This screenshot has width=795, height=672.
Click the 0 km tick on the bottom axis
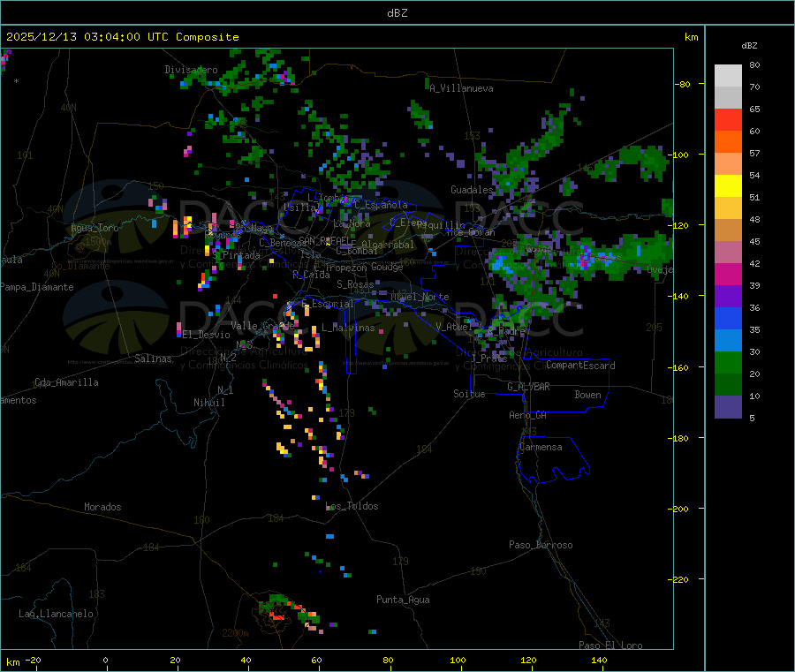[x=105, y=660]
